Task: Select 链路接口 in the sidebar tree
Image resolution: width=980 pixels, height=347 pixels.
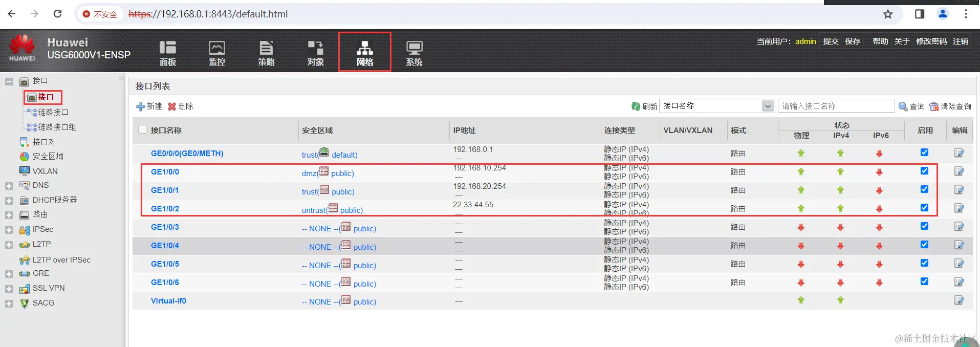Action: point(53,112)
